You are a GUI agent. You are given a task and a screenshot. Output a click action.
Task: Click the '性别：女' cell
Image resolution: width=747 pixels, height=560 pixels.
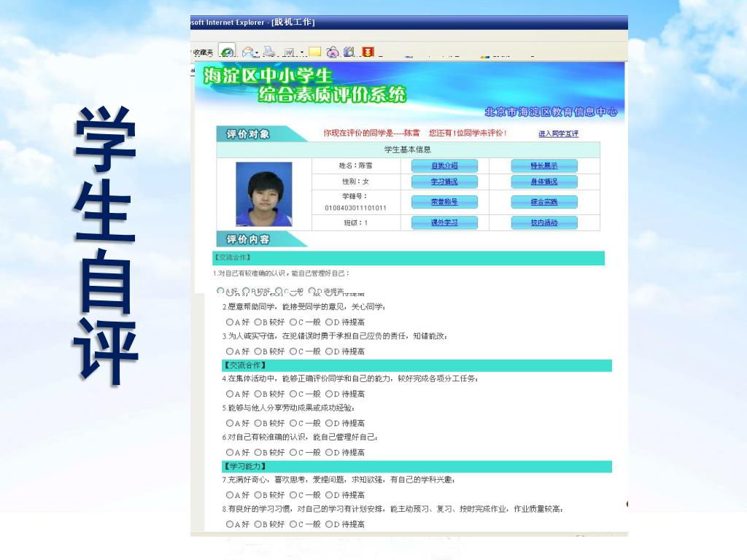(x=355, y=182)
